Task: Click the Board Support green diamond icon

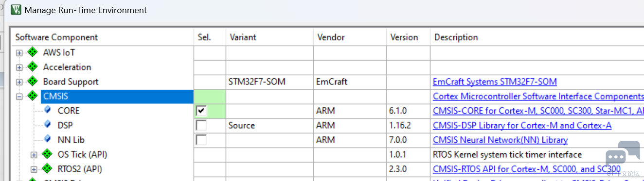Action: point(33,82)
